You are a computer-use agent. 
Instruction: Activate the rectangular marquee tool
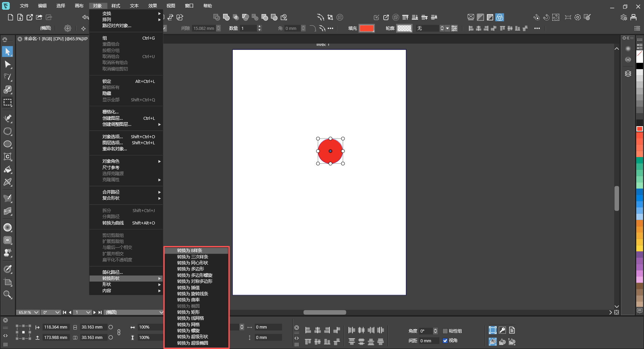(x=7, y=102)
